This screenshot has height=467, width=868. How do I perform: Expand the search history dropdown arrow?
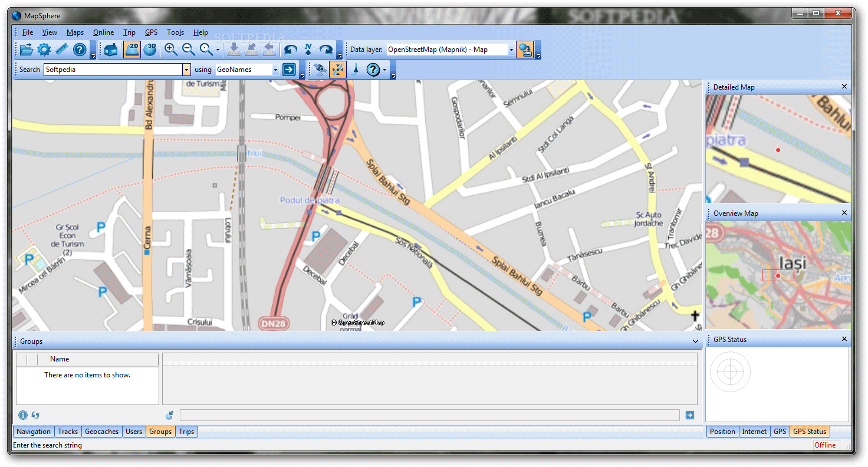click(187, 70)
